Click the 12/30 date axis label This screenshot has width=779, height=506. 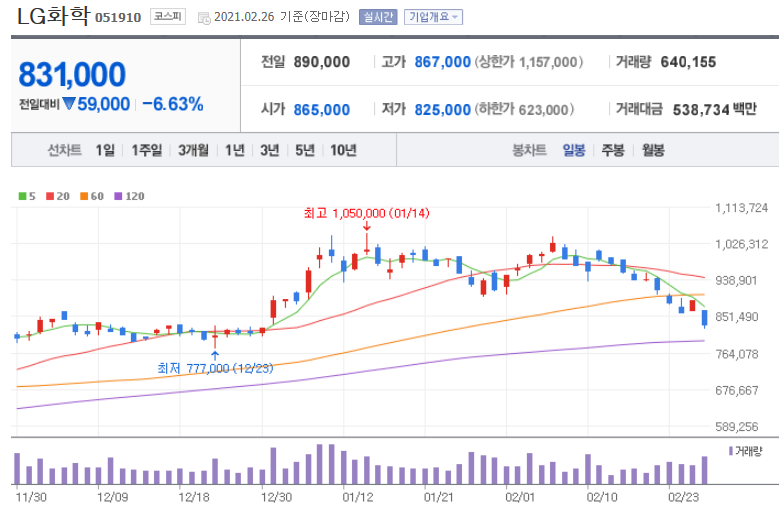click(277, 497)
